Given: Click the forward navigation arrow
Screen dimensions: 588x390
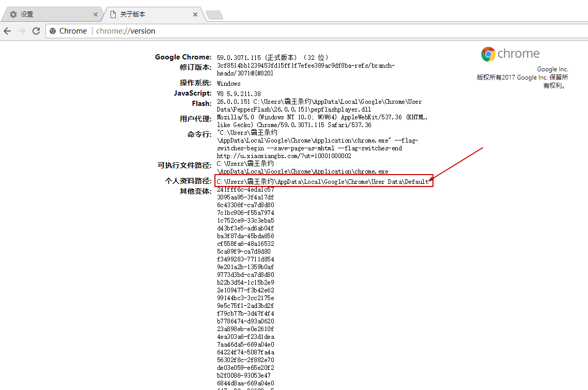Looking at the screenshot, I should click(22, 31).
